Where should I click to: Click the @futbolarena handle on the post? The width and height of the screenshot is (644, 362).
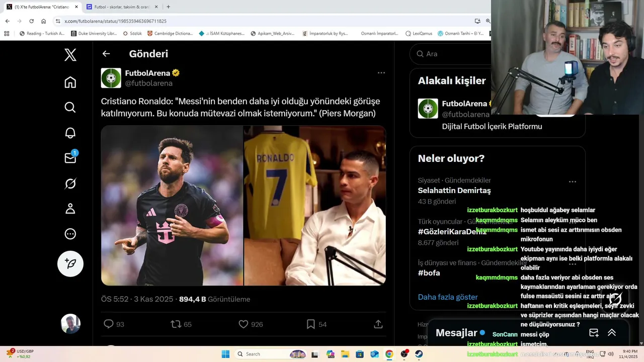[x=149, y=83]
